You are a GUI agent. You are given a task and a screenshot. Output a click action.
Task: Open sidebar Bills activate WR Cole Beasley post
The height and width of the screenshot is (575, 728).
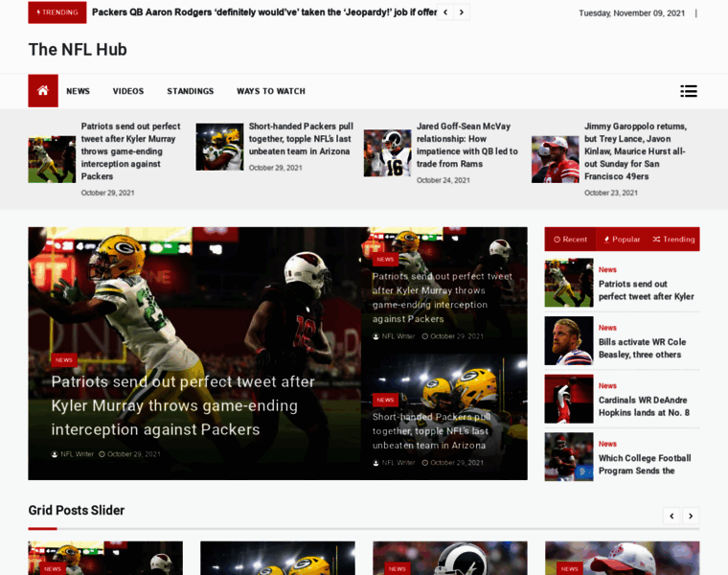click(642, 348)
